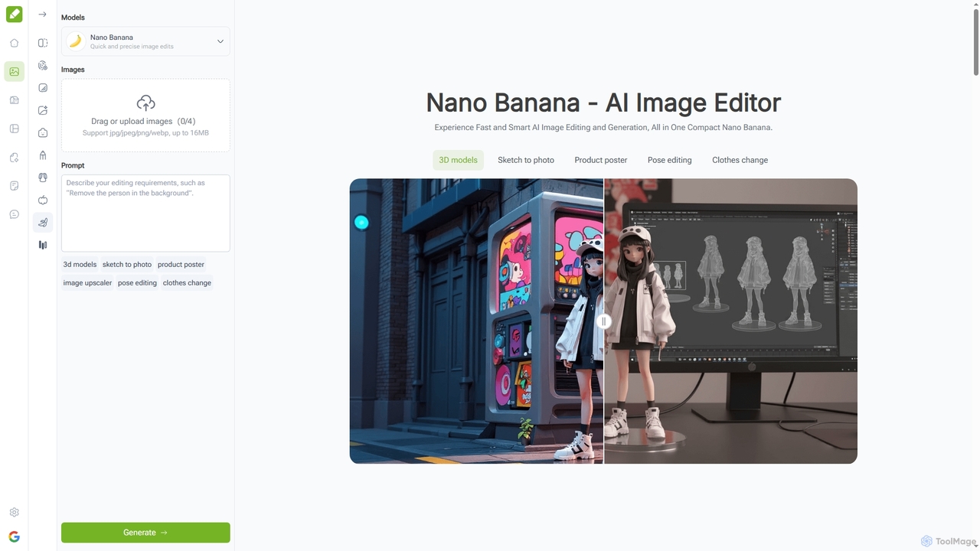Image resolution: width=980 pixels, height=551 pixels.
Task: Select the fingerprint tool icon
Action: point(43,66)
